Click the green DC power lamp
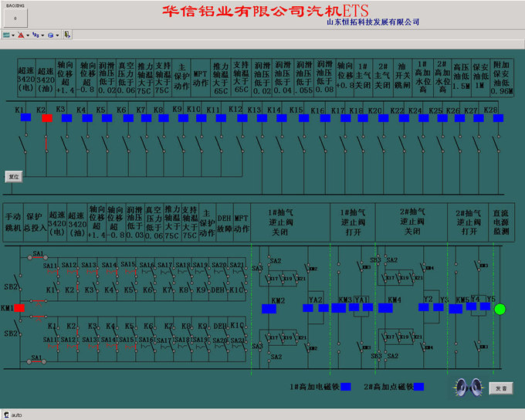 500,309
